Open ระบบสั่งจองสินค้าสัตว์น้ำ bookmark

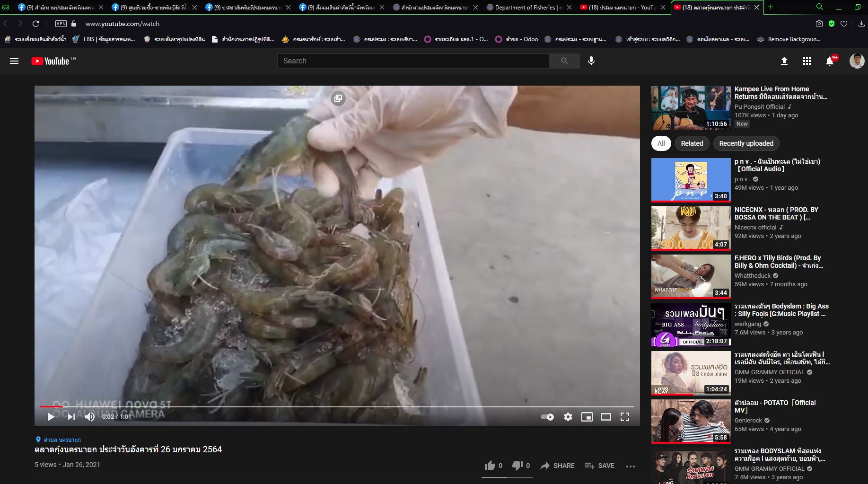[35, 39]
